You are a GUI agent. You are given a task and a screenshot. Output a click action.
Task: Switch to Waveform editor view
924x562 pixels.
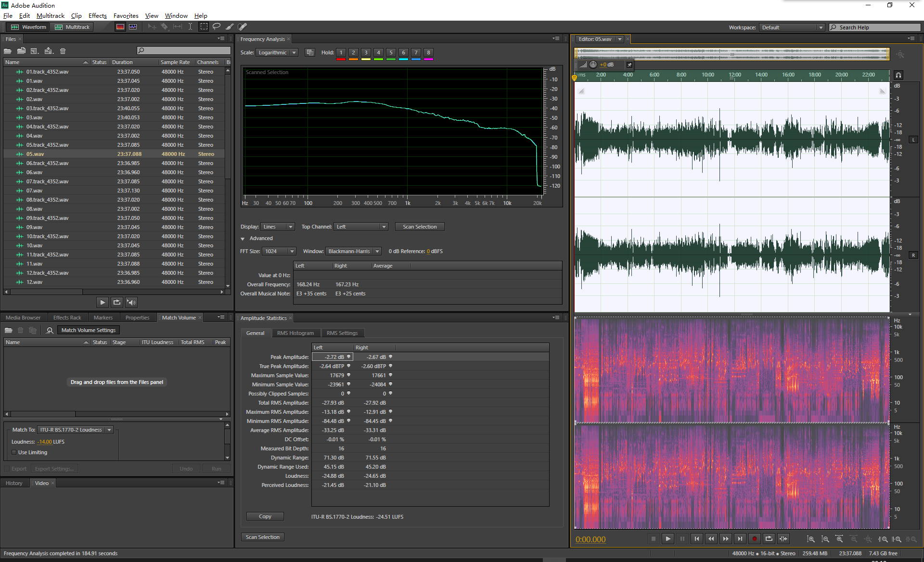28,27
